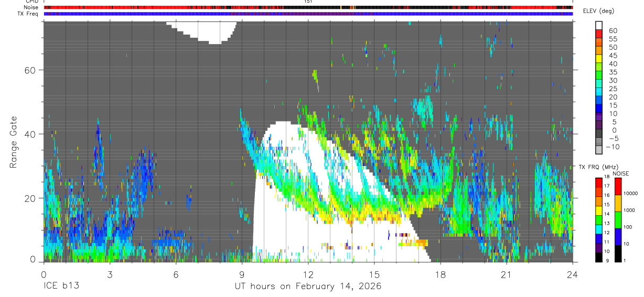Viewport: 644px width, 297px height.
Task: Click the red 55–60 swatch in ELEV scale
Action: (x=599, y=34)
